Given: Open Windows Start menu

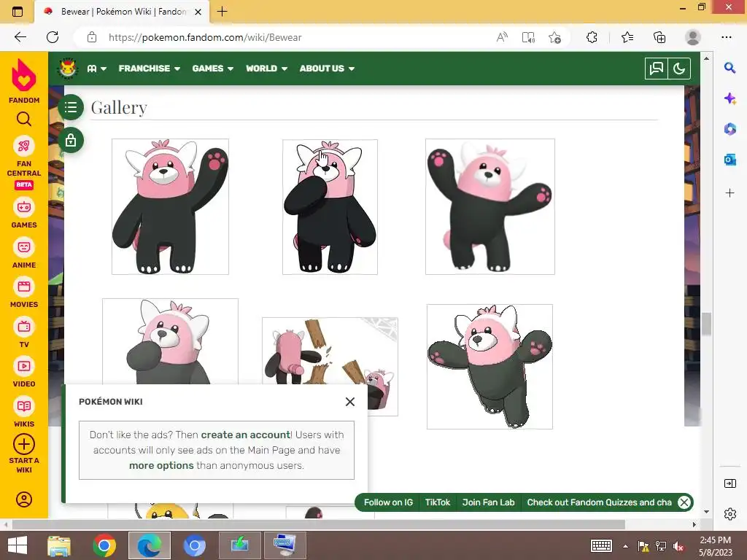Looking at the screenshot, I should [x=18, y=545].
